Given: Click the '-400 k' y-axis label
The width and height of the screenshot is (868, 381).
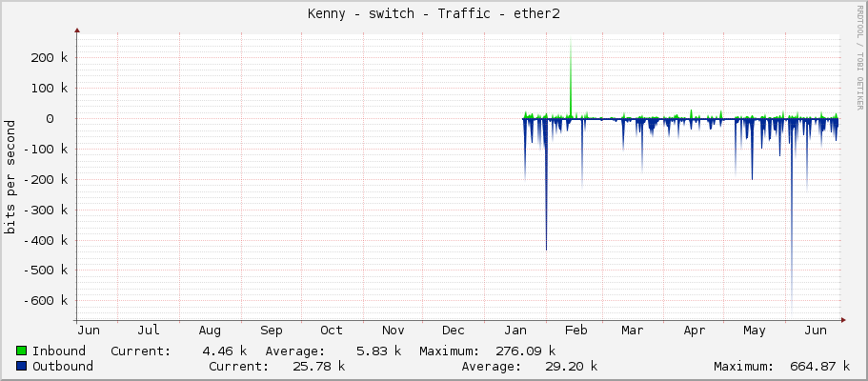Looking at the screenshot, I should pyautogui.click(x=46, y=240).
